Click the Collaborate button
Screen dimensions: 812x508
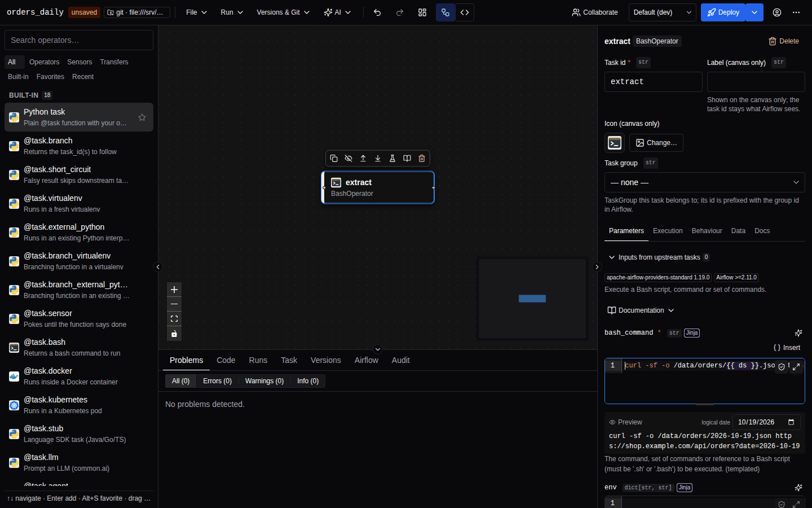[595, 12]
